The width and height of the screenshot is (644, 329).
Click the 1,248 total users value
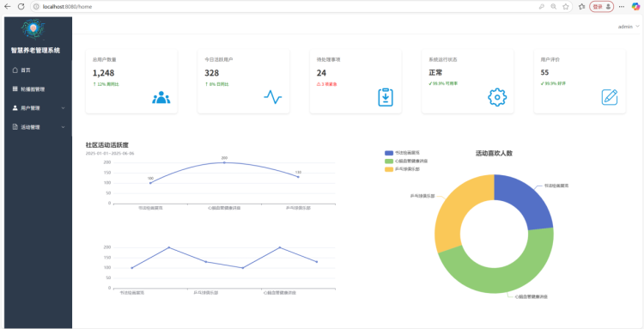click(104, 73)
